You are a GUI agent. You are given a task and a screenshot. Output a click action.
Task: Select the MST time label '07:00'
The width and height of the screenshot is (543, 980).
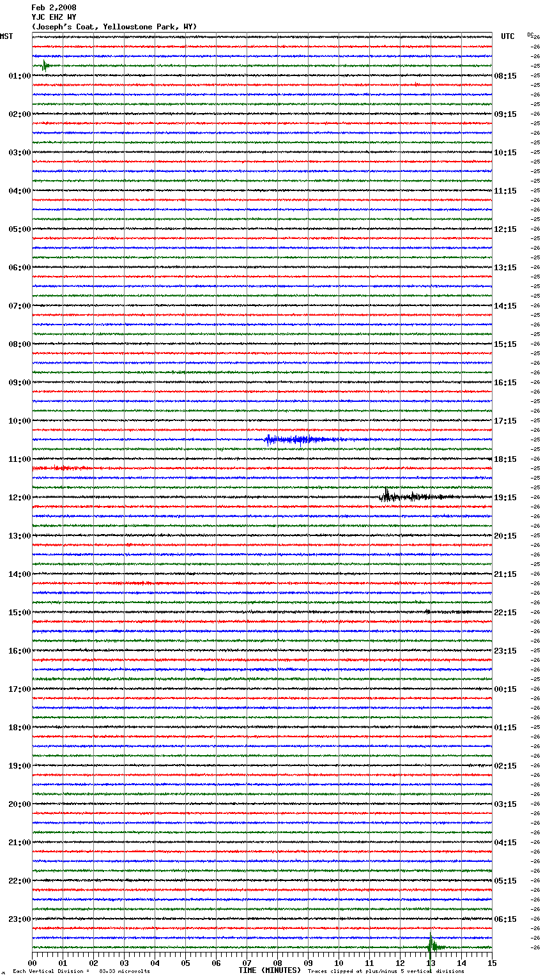(x=19, y=306)
